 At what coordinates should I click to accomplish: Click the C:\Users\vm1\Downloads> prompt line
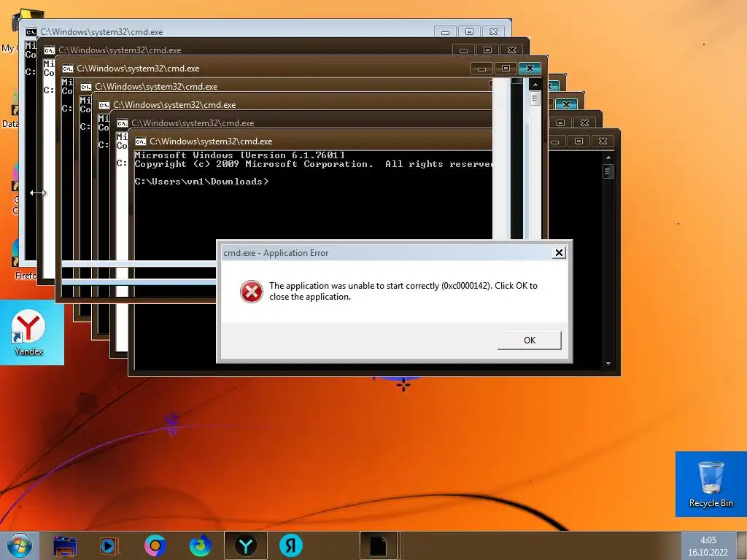(201, 182)
